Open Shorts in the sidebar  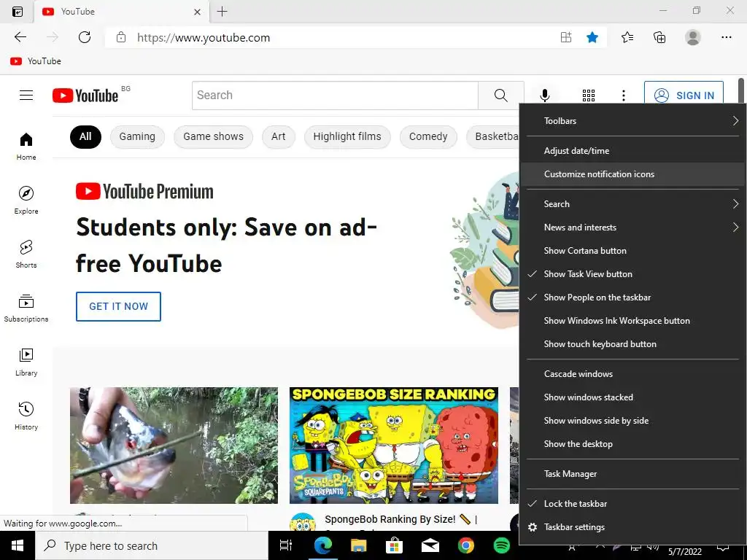(26, 254)
